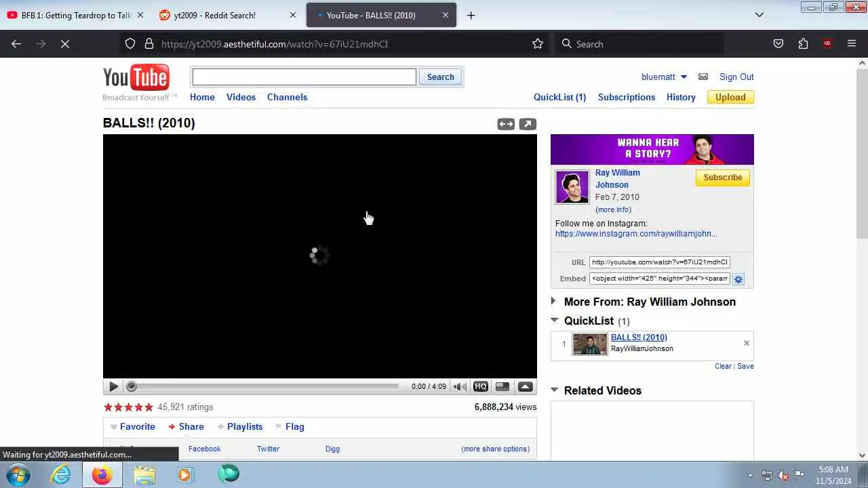Screen dimensions: 868x488
Task: Select the Embed code field
Action: [660, 279]
